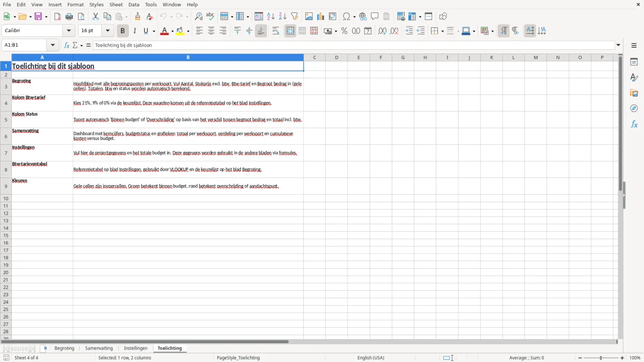Open the Font Size dropdown arrow

pyautogui.click(x=107, y=31)
